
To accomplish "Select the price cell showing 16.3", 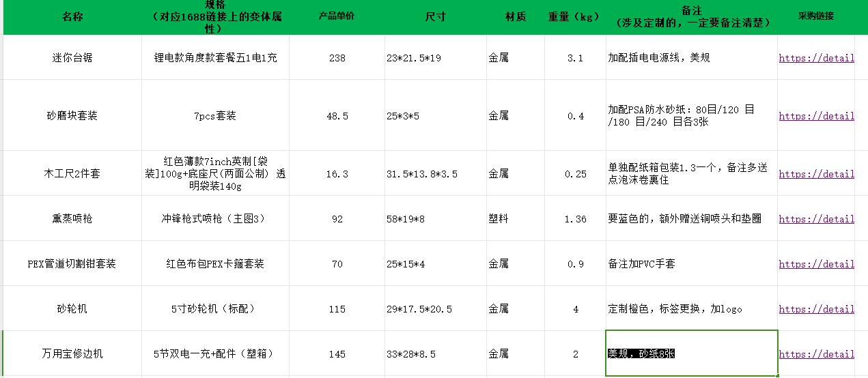I will tap(337, 174).
